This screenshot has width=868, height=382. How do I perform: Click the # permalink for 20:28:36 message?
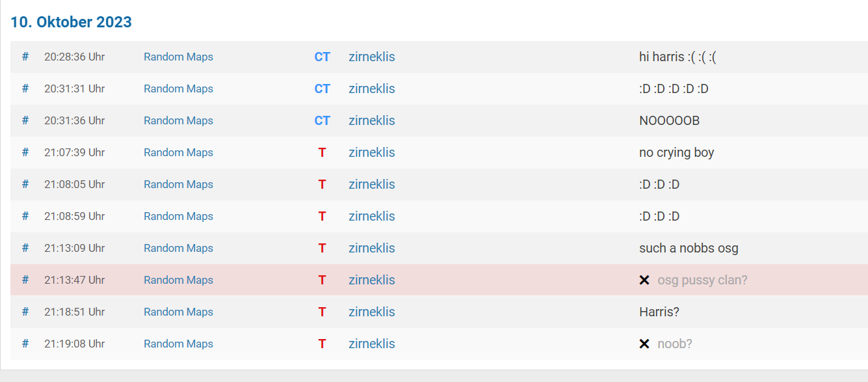[x=25, y=57]
